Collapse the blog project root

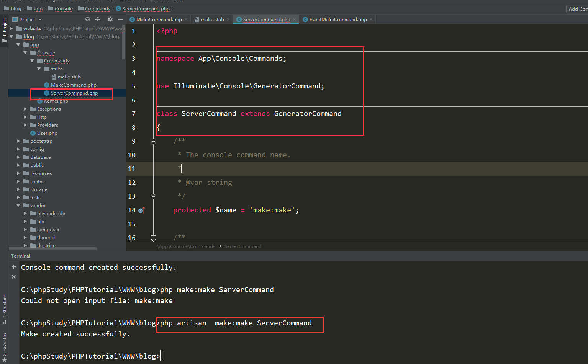[x=11, y=36]
